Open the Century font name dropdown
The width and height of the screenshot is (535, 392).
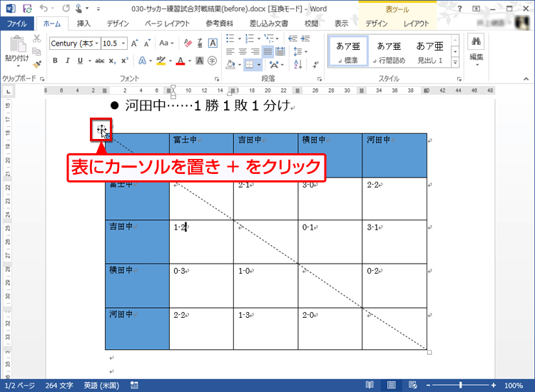(96, 43)
